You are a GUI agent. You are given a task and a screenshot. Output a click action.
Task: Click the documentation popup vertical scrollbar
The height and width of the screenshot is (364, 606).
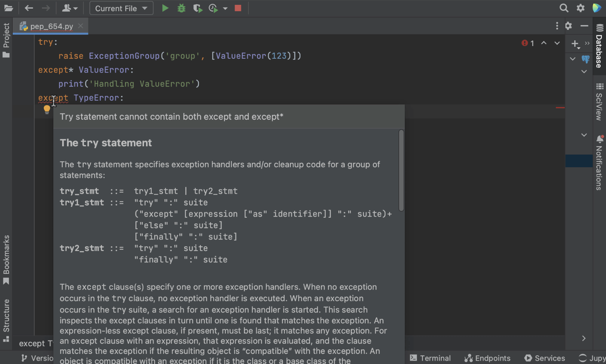(x=401, y=171)
